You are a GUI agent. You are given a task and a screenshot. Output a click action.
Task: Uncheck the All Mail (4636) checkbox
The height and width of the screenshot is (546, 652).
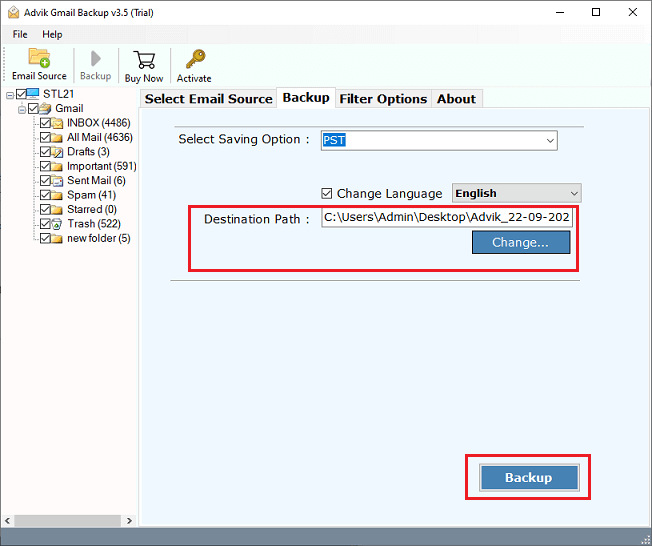(45, 138)
